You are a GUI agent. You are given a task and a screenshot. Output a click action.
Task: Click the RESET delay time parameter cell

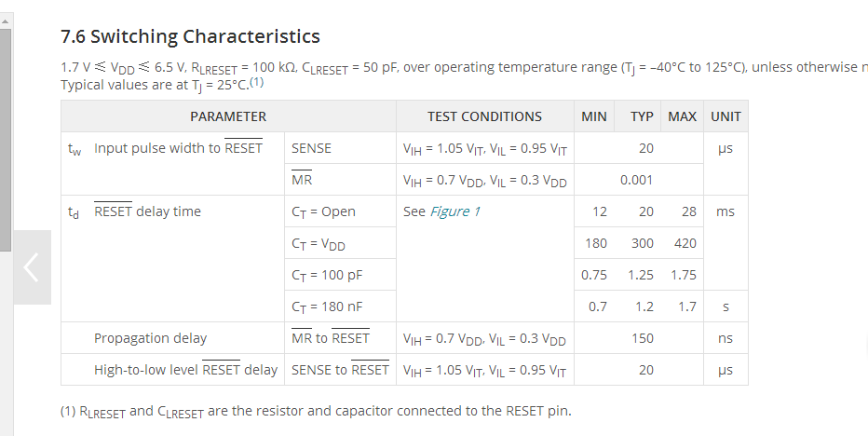point(147,211)
